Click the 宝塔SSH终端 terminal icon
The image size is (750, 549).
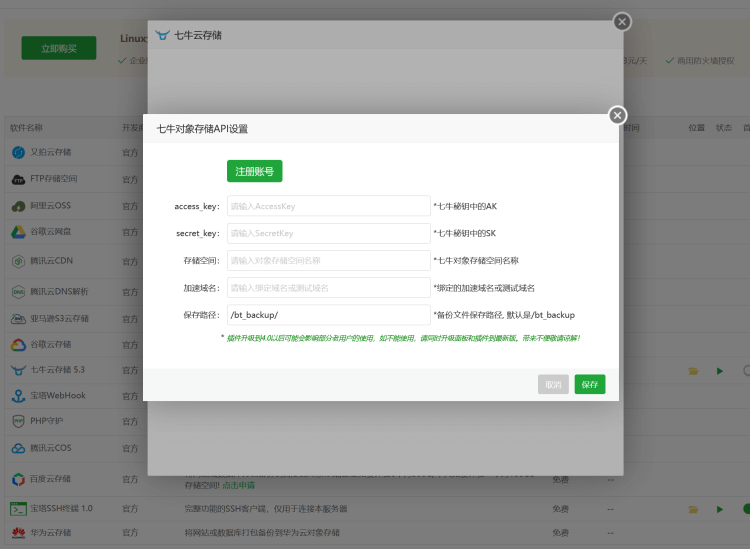click(18, 508)
